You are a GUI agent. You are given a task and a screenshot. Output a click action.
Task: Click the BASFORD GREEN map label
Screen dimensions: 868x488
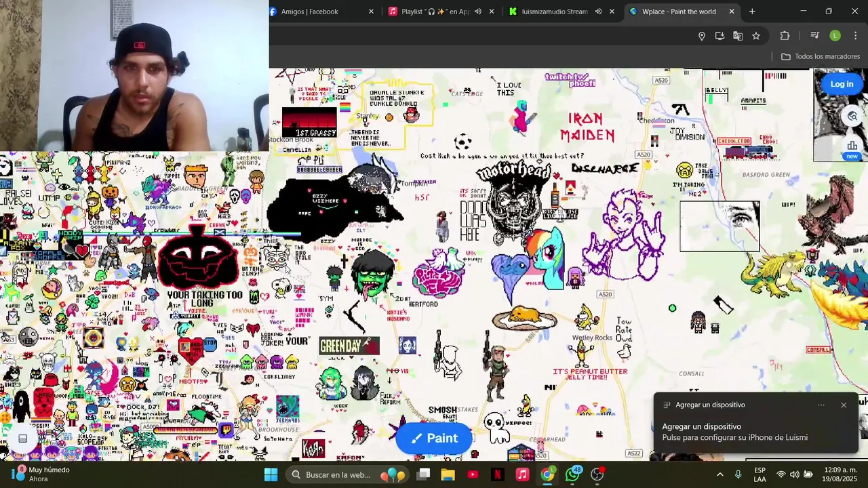(766, 175)
